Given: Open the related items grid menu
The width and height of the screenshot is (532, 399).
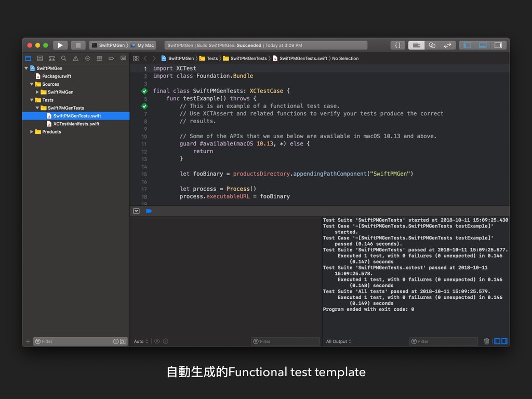Looking at the screenshot, I should tap(136, 58).
